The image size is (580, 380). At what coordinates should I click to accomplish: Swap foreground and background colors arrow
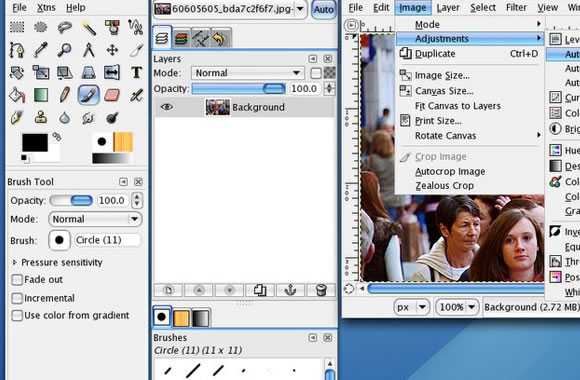tap(56, 137)
